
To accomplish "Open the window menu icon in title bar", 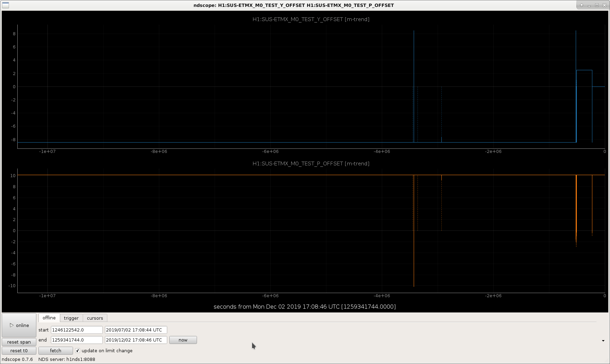I will click(x=6, y=5).
